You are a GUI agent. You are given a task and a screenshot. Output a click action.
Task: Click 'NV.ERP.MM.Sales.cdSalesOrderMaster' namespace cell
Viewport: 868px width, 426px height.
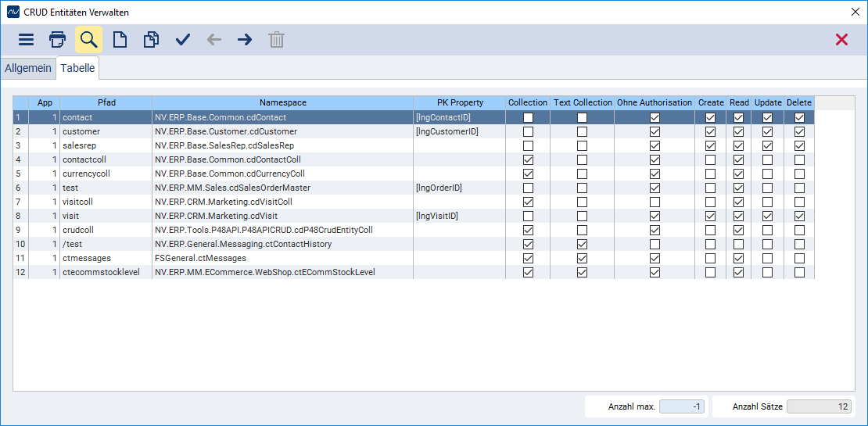[282, 188]
